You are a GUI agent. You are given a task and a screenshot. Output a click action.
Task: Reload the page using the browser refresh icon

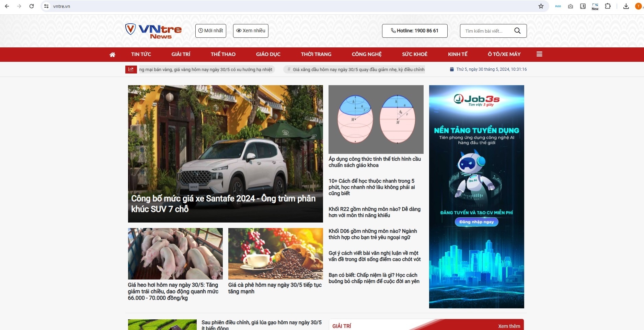click(x=32, y=6)
